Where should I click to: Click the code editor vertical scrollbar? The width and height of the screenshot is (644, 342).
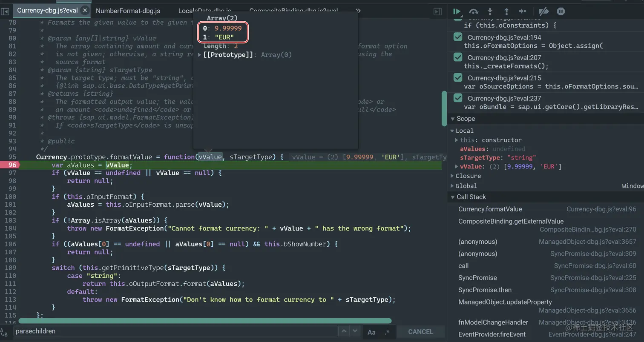point(444,108)
